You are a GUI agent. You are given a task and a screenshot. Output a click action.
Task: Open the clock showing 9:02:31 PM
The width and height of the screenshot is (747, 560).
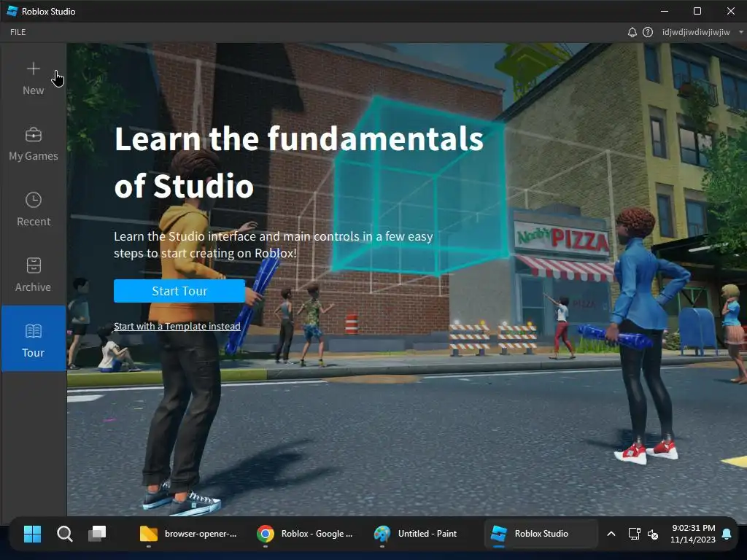[693, 534]
